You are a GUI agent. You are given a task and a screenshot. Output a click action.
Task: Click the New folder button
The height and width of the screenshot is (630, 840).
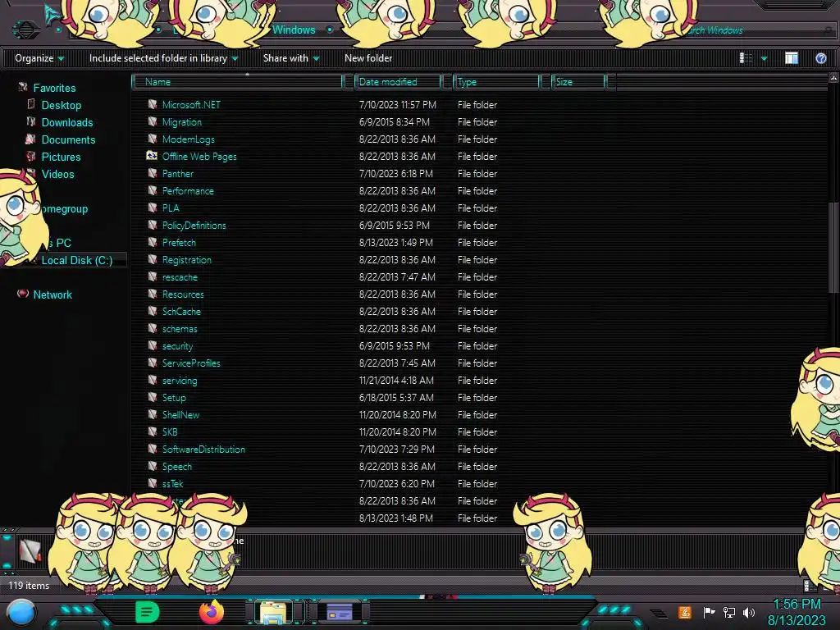368,58
